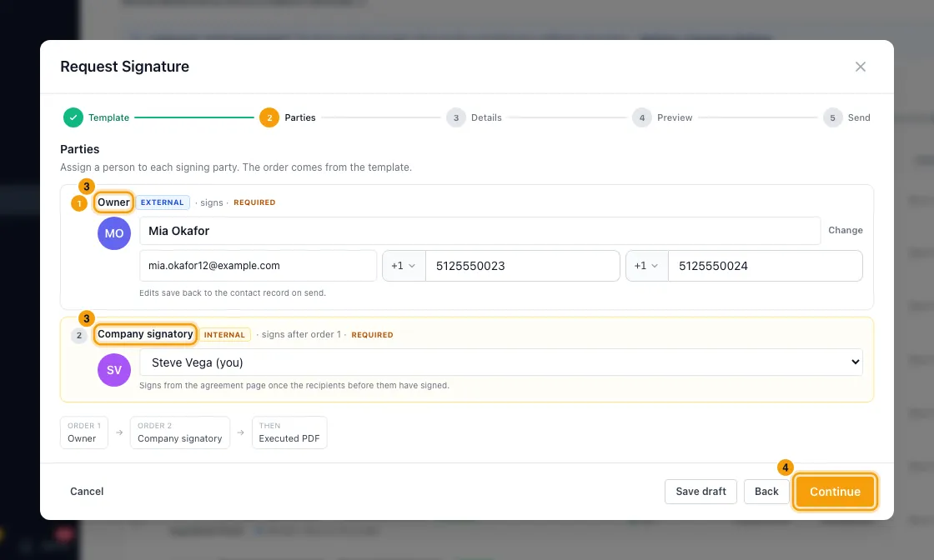
Task: Click the Owner party title
Action: 113,202
